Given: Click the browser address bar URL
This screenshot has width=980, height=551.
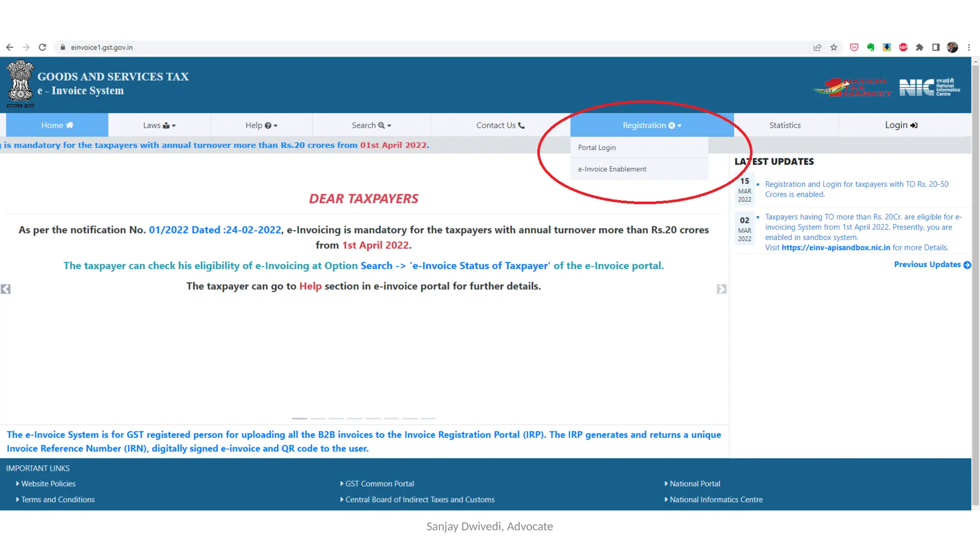Looking at the screenshot, I should click(x=102, y=47).
